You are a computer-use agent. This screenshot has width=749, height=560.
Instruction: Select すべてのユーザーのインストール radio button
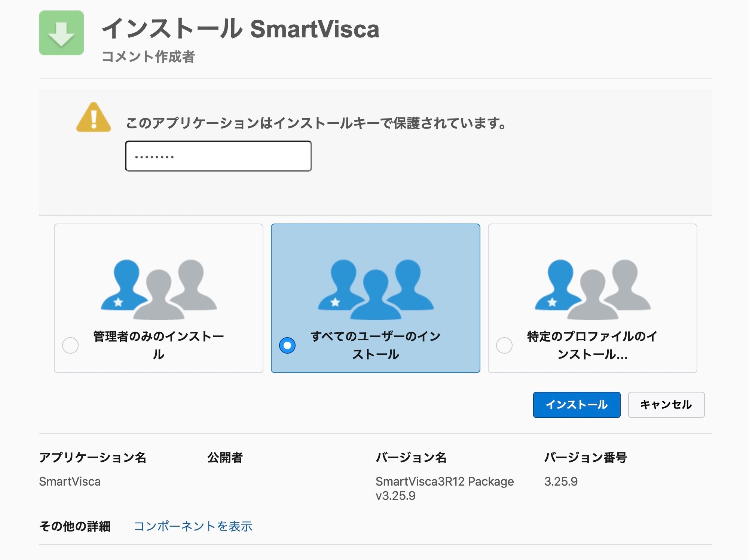coord(287,345)
